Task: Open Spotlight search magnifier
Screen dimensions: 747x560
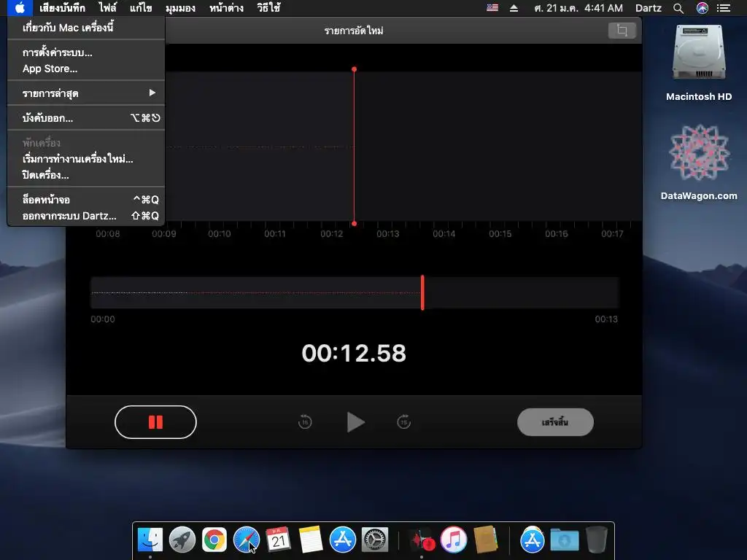Action: [x=678, y=8]
